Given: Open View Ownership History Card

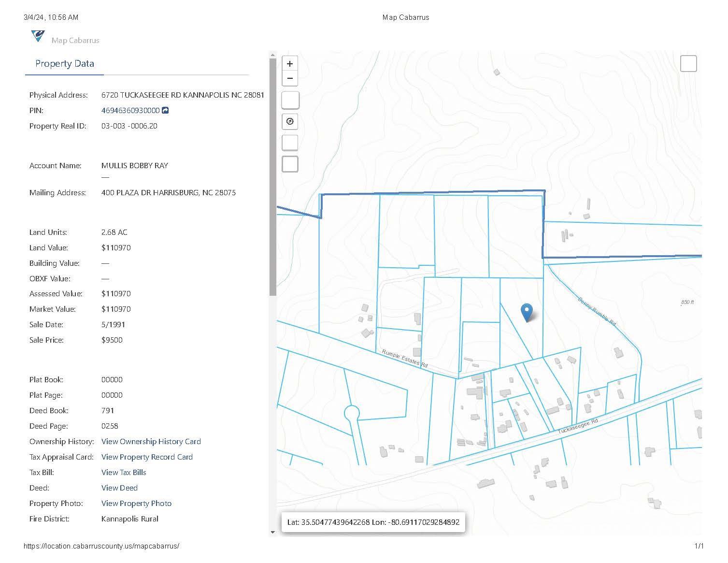Looking at the screenshot, I should click(151, 442).
